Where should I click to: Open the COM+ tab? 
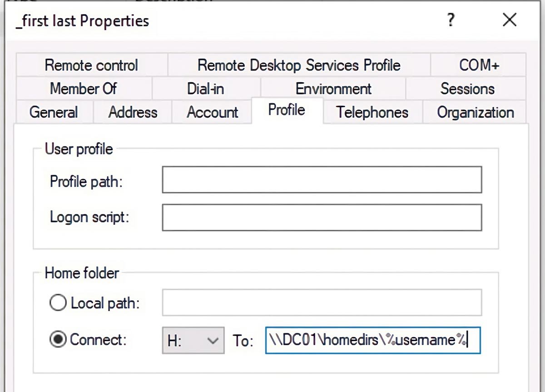479,65
